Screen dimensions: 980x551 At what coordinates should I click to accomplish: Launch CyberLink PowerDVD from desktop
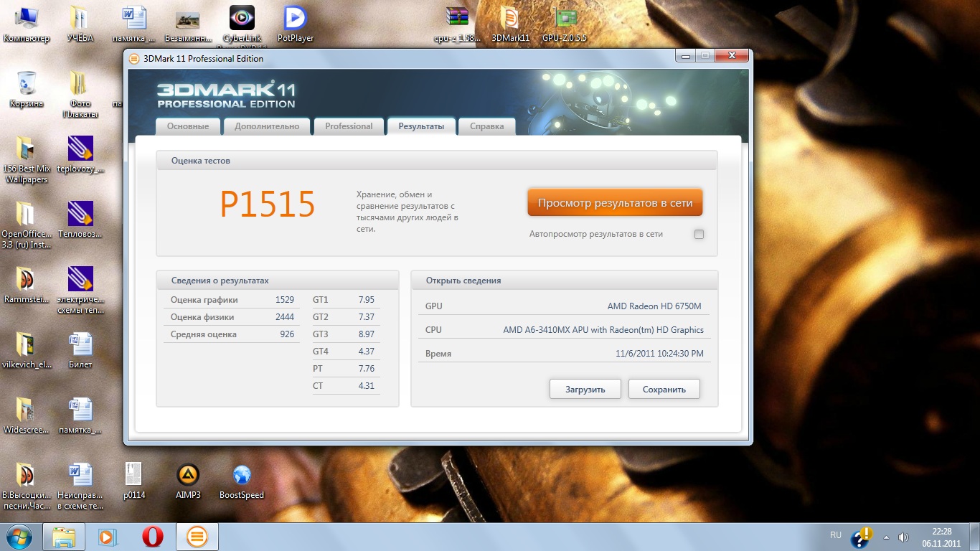tap(242, 23)
